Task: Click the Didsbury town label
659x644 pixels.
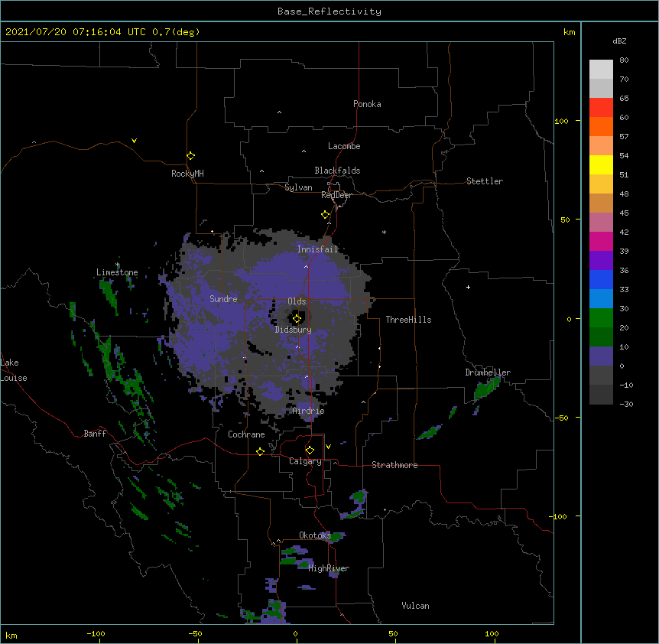Action: [x=294, y=330]
